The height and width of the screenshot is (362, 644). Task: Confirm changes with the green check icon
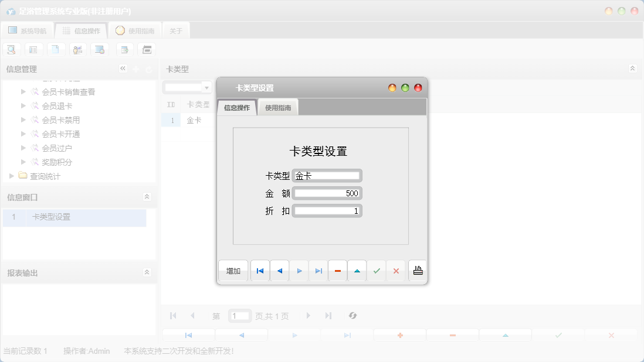click(377, 270)
